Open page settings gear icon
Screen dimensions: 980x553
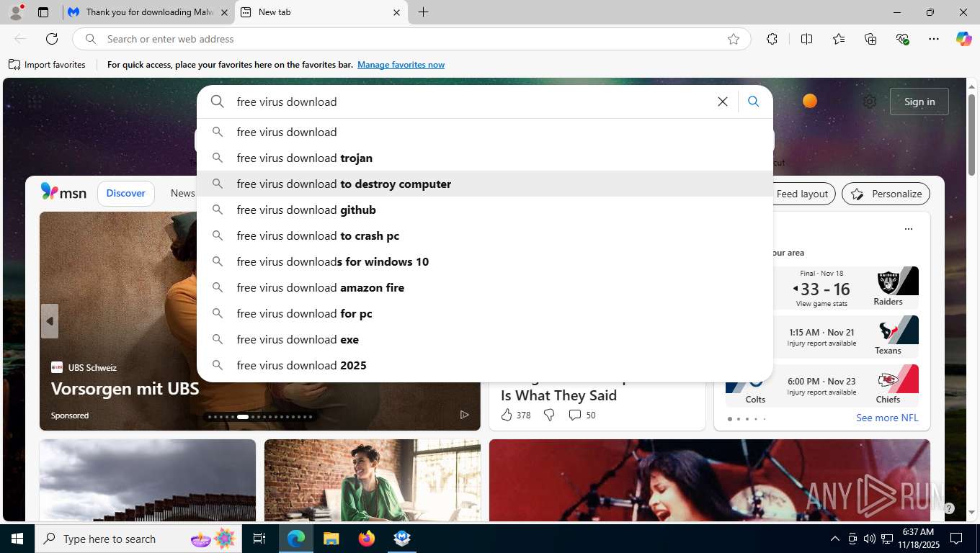click(870, 102)
